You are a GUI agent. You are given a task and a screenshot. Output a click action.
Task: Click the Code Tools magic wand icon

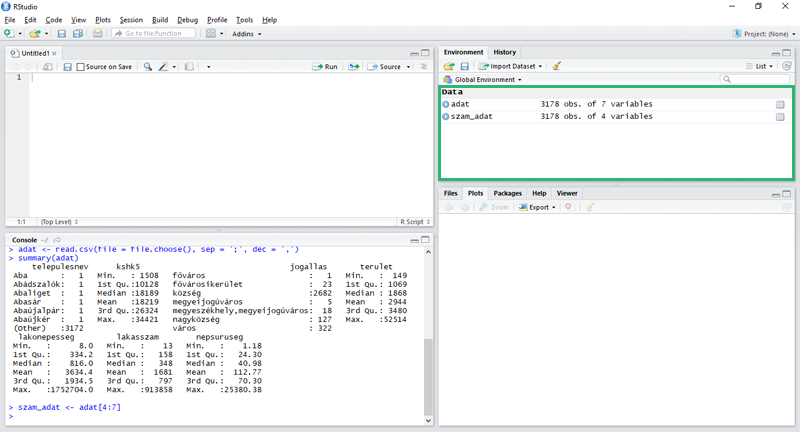point(163,67)
